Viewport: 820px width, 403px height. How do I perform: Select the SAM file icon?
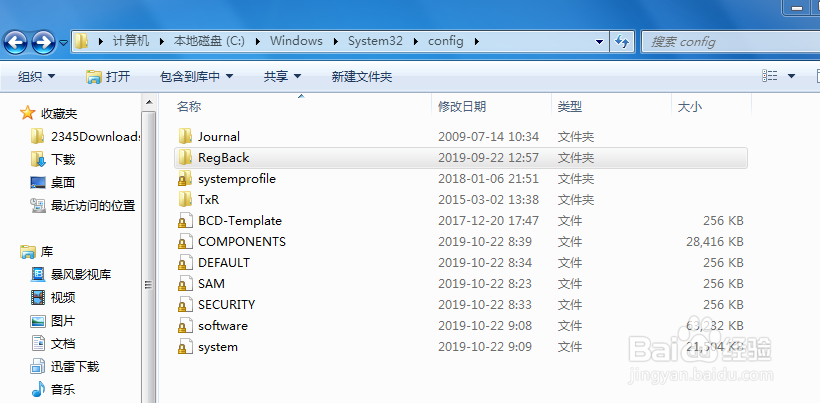183,284
